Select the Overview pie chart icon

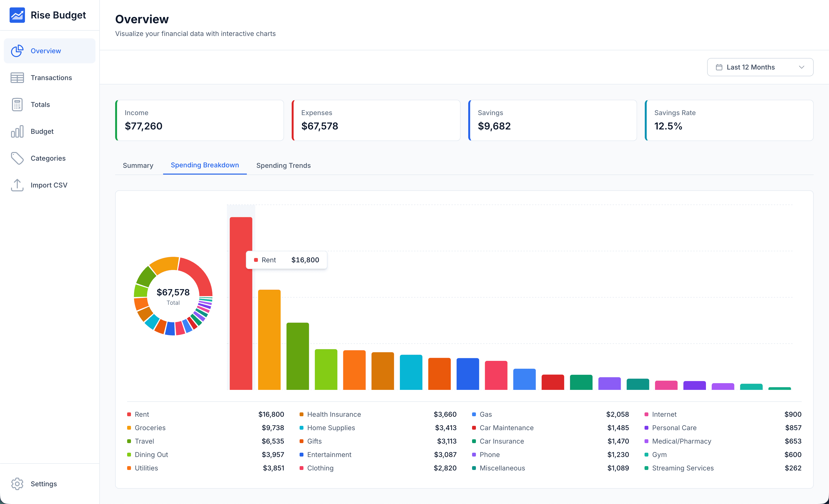click(17, 51)
